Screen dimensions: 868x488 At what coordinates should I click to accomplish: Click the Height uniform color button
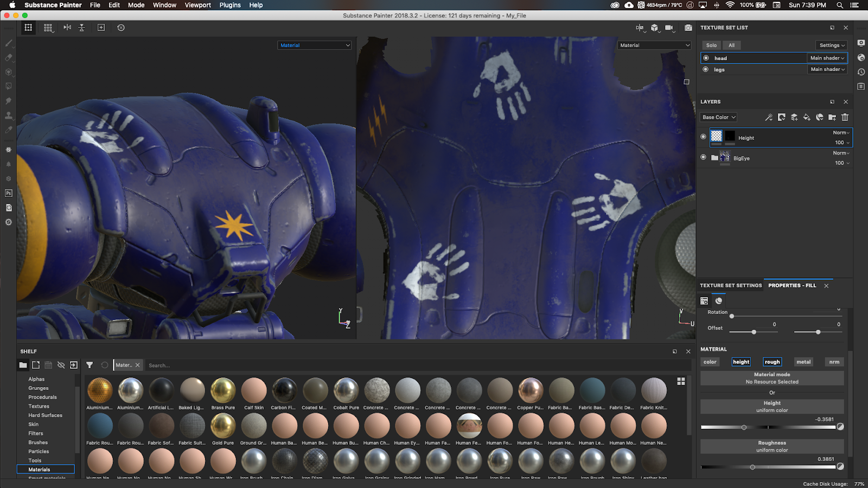(x=772, y=407)
